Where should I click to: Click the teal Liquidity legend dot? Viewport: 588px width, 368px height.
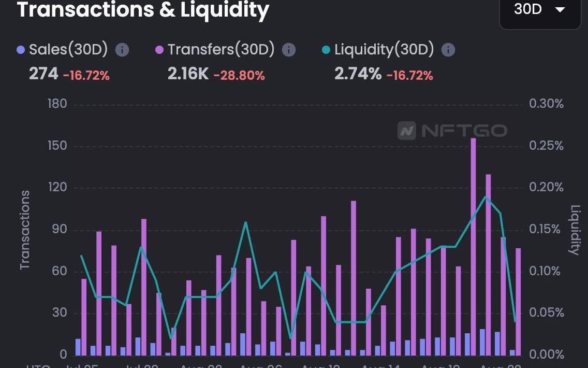coord(326,50)
